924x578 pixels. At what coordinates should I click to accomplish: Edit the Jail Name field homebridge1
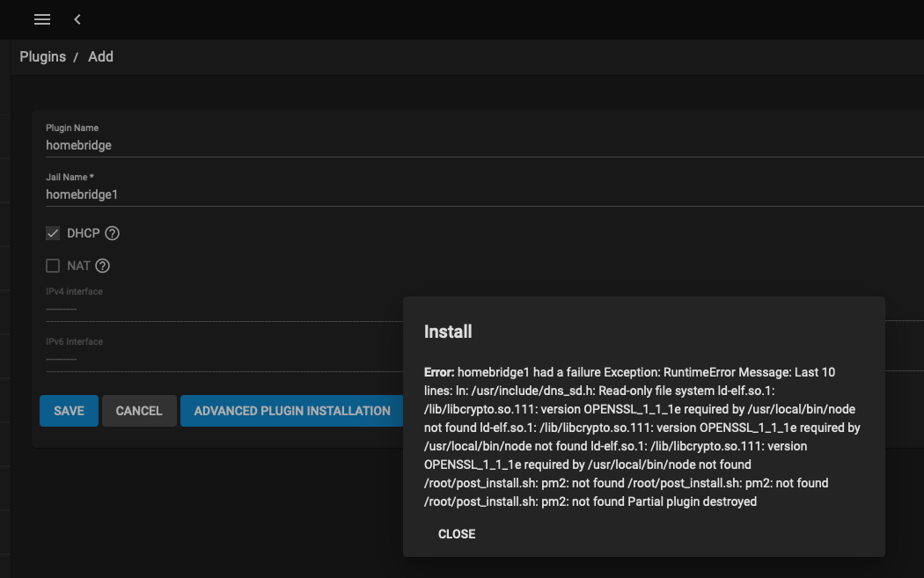(x=484, y=195)
